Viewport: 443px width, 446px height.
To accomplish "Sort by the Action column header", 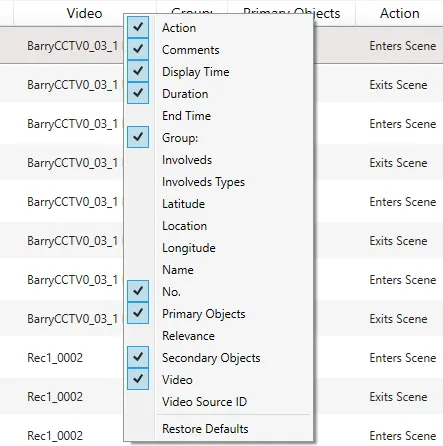I will tap(399, 13).
